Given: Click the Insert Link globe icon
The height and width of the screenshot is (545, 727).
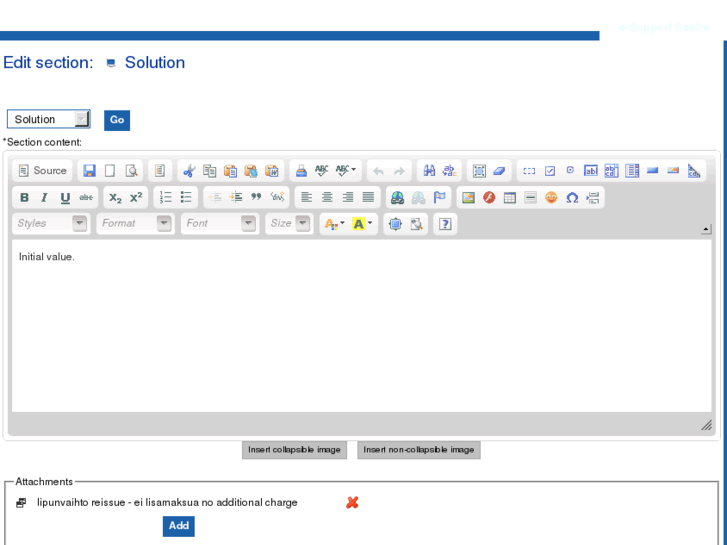Looking at the screenshot, I should point(397,198).
